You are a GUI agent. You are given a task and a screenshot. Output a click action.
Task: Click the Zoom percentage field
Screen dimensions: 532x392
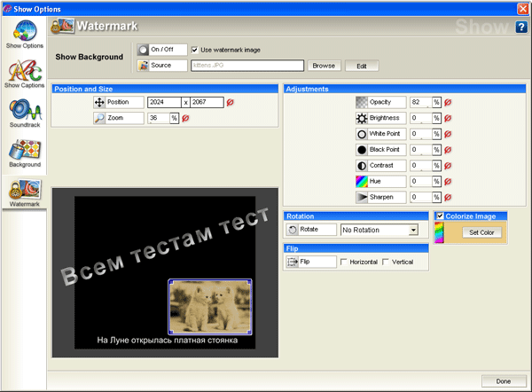pyautogui.click(x=159, y=118)
